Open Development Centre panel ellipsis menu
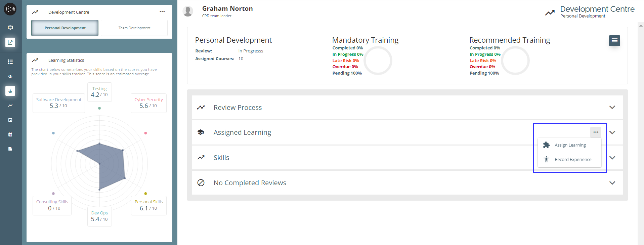Screen dimensions: 644x245 click(x=162, y=12)
